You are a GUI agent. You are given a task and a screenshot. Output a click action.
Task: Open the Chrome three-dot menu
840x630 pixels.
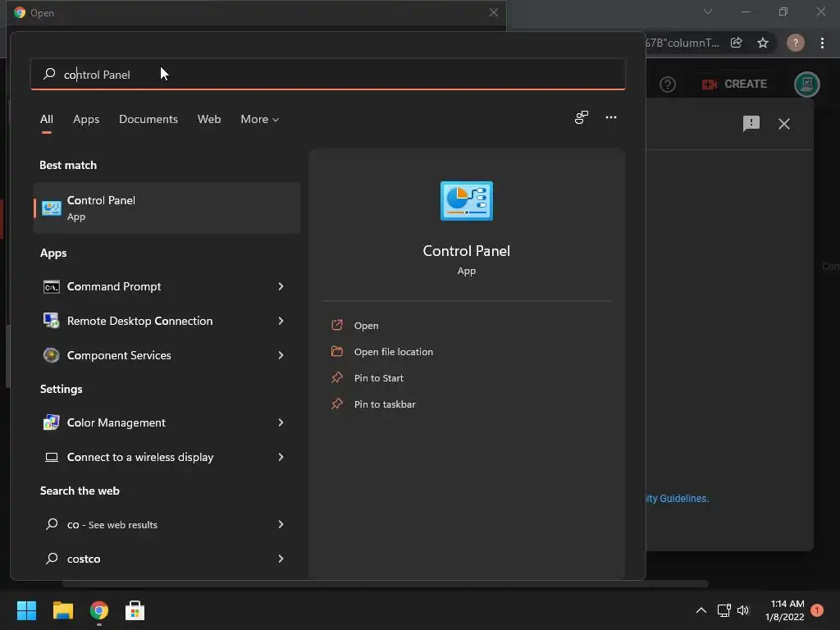tap(822, 43)
